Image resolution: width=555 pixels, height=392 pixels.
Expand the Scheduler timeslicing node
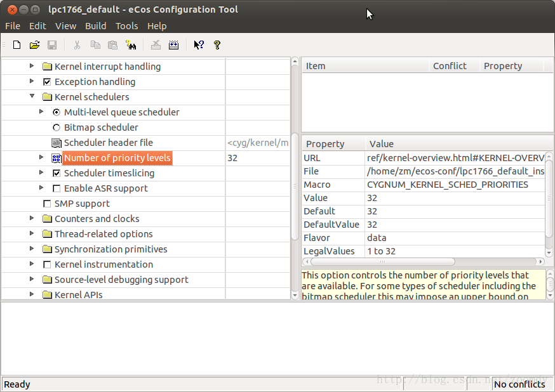pyautogui.click(x=41, y=172)
